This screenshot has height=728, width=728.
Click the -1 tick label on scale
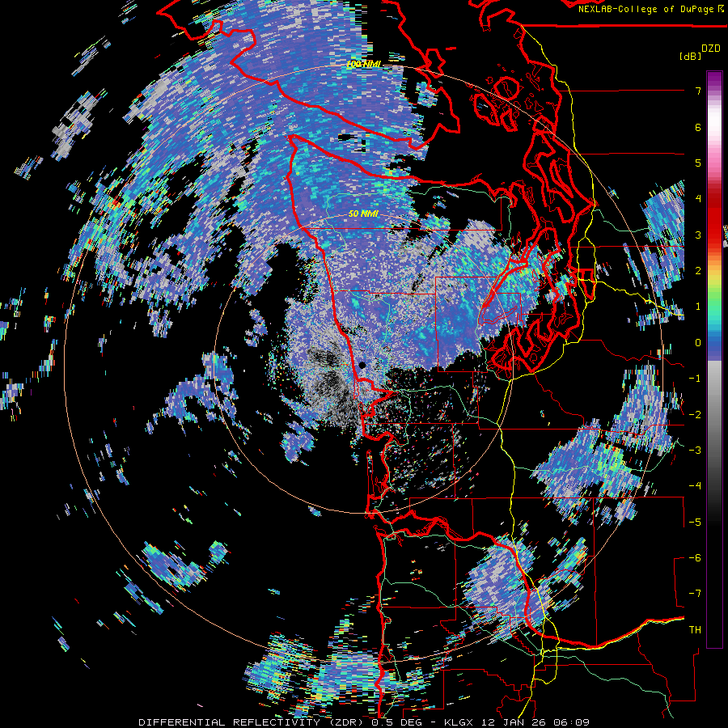[695, 379]
